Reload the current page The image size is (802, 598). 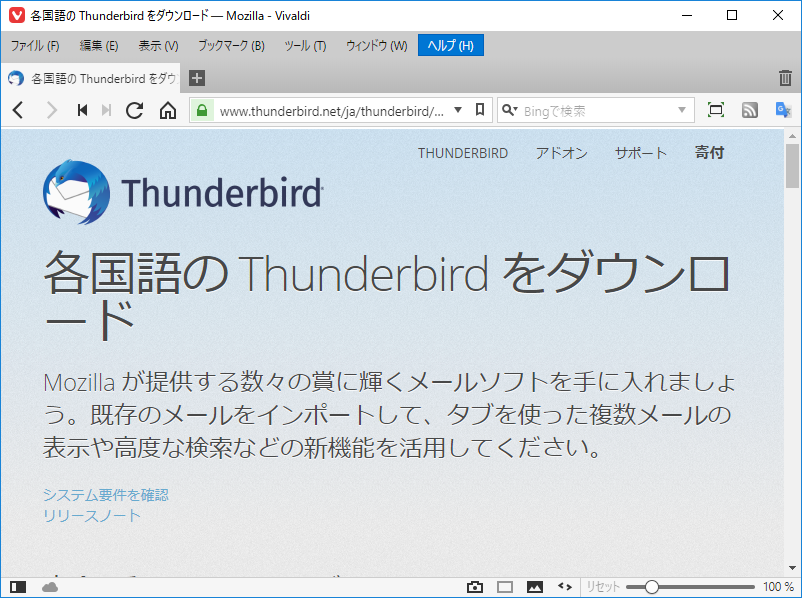tap(135, 110)
